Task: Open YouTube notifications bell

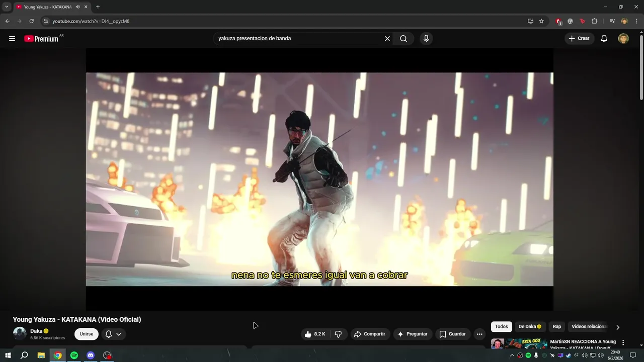Action: [x=604, y=39]
